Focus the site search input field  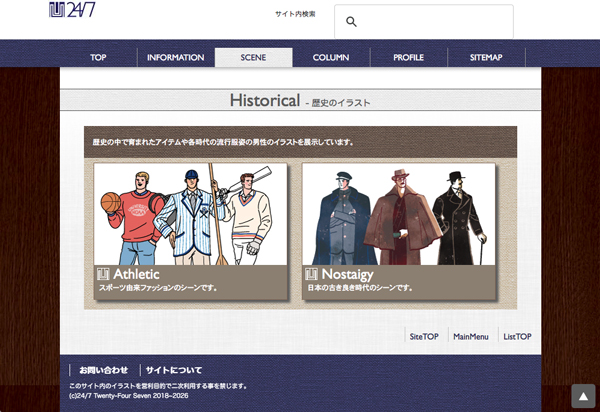click(x=424, y=22)
